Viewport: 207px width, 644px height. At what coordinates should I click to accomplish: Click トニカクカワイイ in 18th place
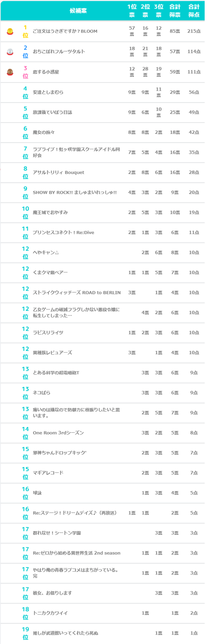point(50,613)
